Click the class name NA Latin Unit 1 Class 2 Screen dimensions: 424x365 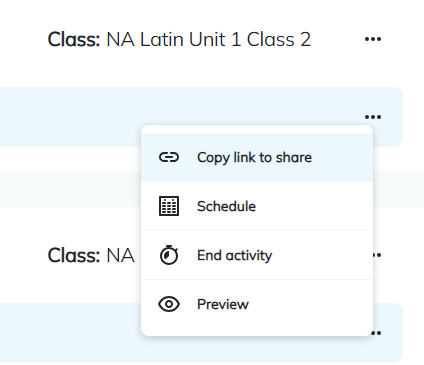[209, 39]
